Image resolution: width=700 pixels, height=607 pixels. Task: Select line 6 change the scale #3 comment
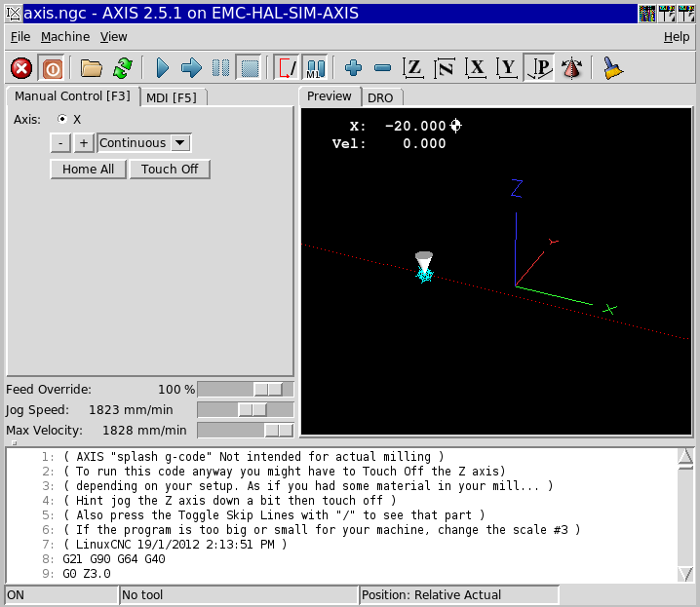click(322, 530)
